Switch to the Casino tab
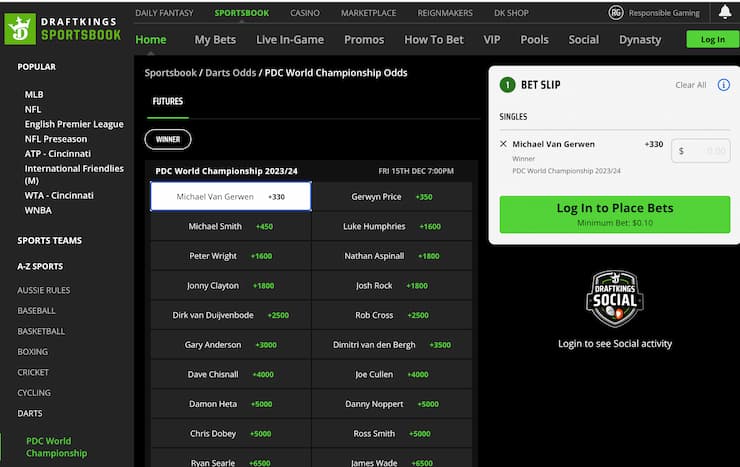Image resolution: width=740 pixels, height=467 pixels. coord(305,13)
